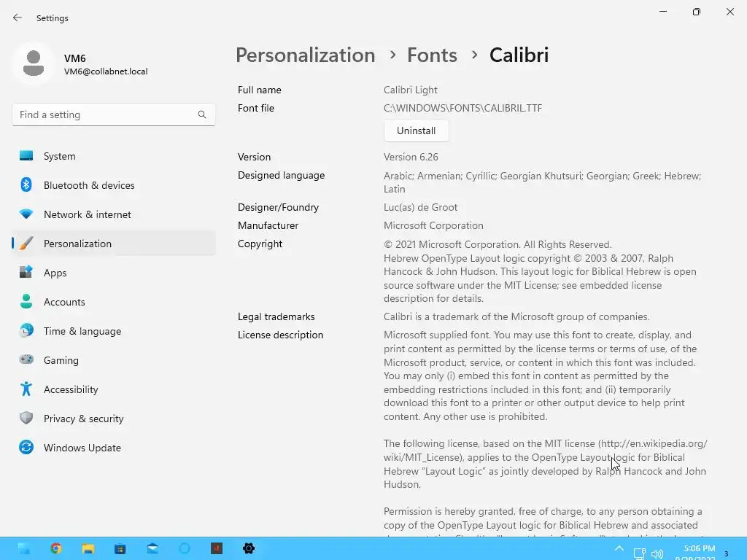Click the Luc(as) de Groot designer value
Screen dimensions: 747x560
point(420,208)
